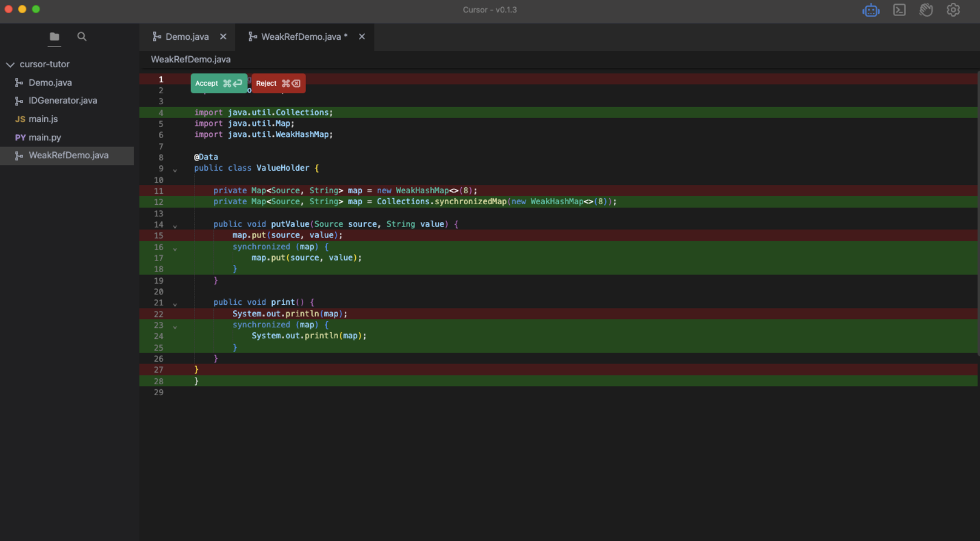This screenshot has height=541, width=980.
Task: Click the 'import java.util.Map;' line
Action: [244, 123]
